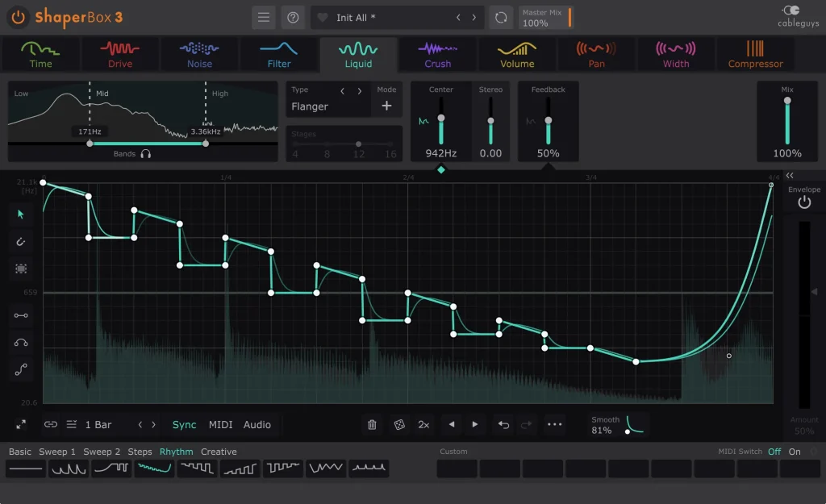
Task: Go to previous preset arrow
Action: [458, 18]
